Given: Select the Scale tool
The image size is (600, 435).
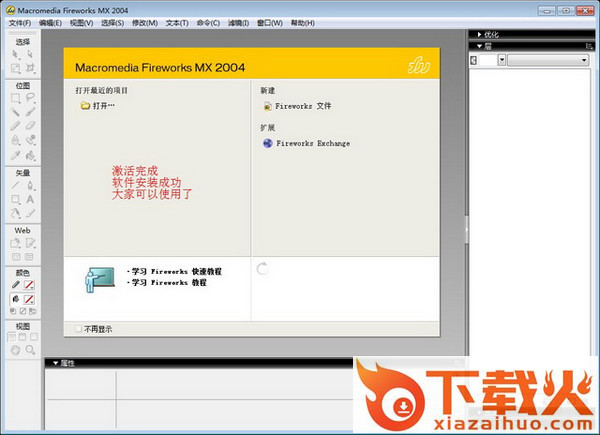Looking at the screenshot, I should (x=15, y=68).
